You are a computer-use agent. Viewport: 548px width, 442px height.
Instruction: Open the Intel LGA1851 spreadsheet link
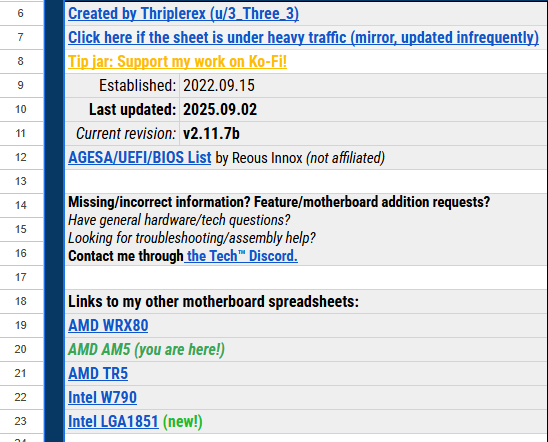[x=113, y=421]
